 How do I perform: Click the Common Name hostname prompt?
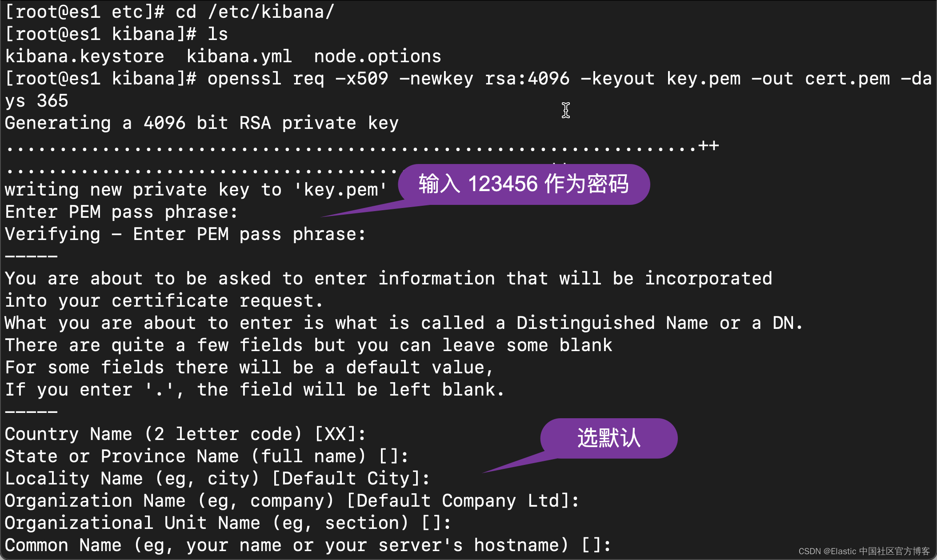[308, 545]
